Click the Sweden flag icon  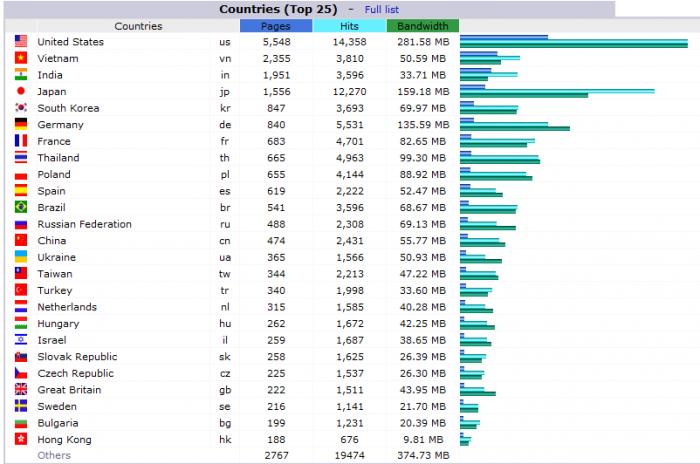pyautogui.click(x=21, y=405)
